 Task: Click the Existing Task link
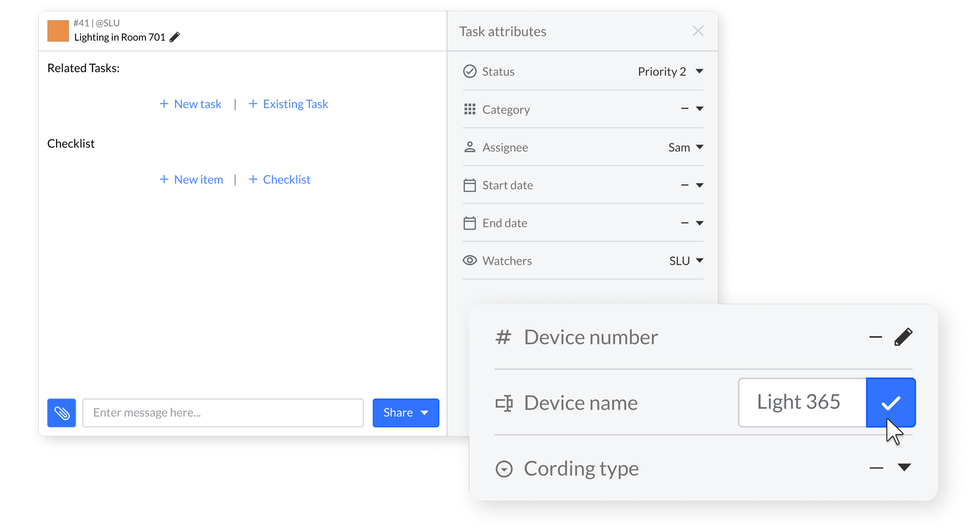coord(289,104)
